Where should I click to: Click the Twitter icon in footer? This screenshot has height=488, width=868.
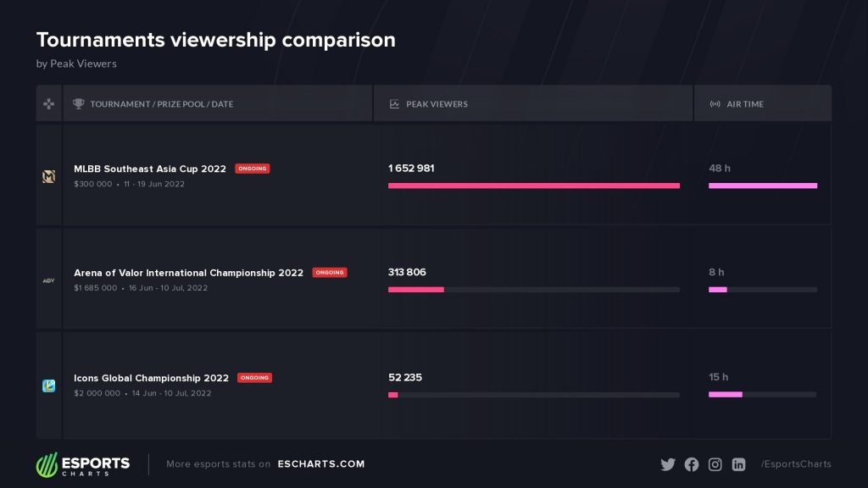[667, 464]
